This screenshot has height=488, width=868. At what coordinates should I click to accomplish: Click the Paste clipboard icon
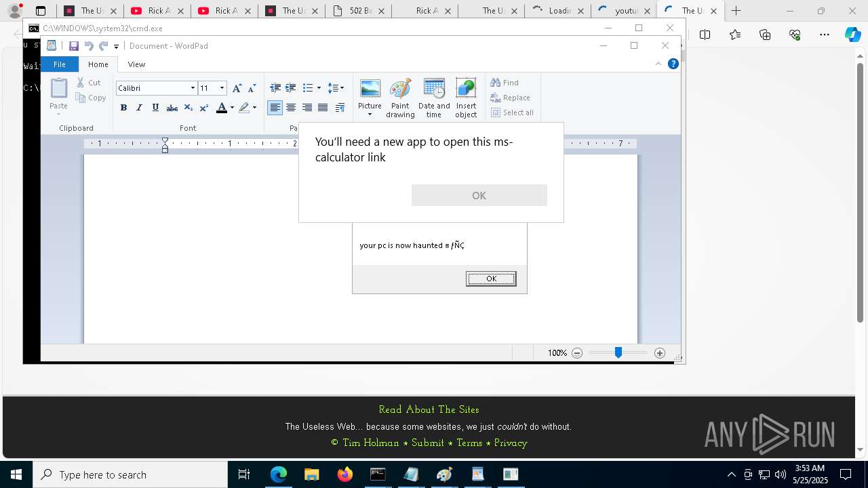(x=59, y=88)
